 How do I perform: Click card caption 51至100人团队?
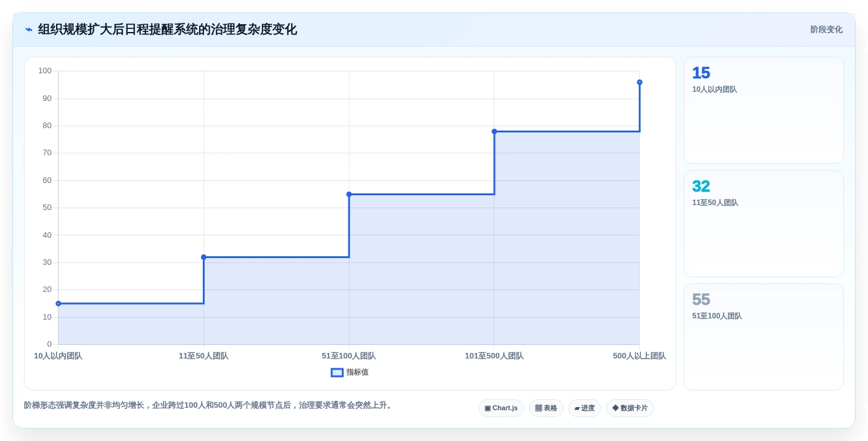(x=717, y=316)
